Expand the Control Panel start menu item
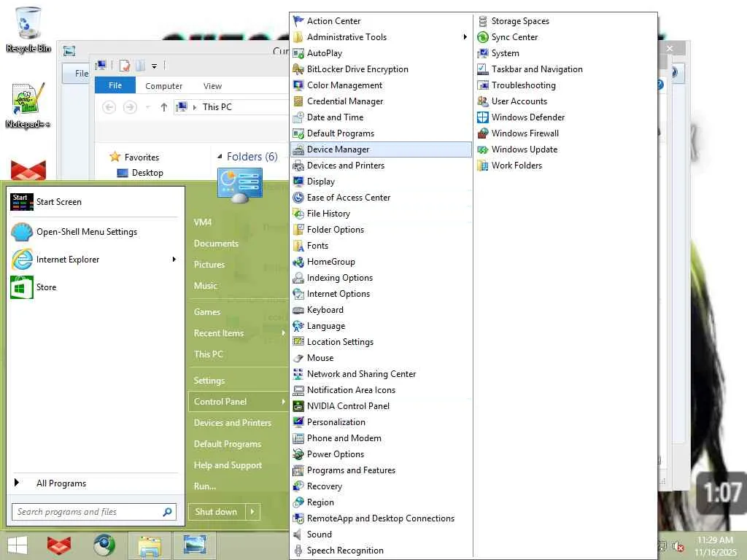Viewport: 747px width, 560px height. click(238, 402)
